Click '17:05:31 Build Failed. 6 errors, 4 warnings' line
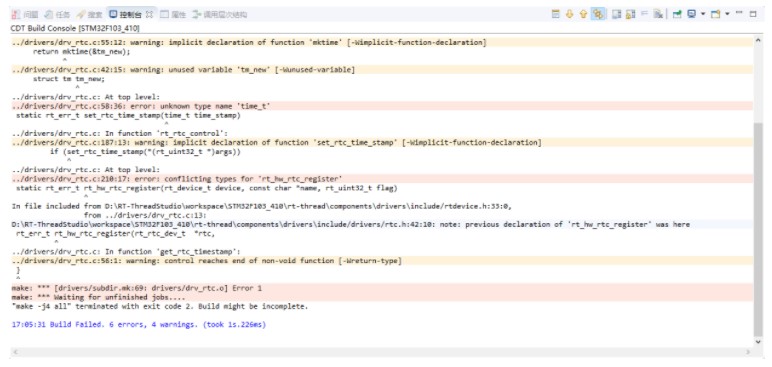 coord(139,325)
